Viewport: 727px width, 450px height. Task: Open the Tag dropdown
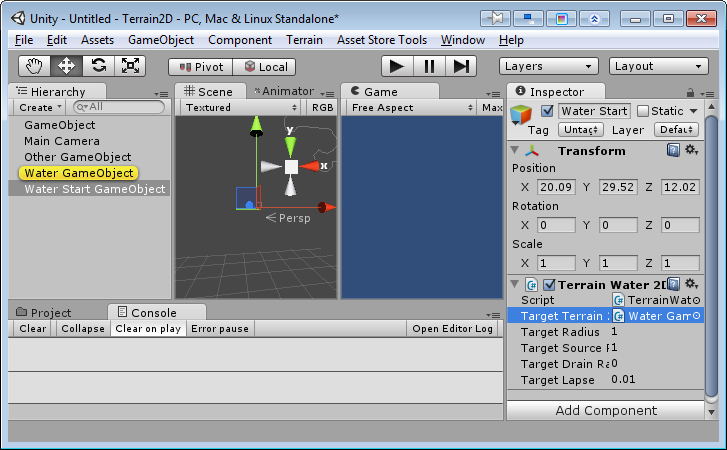pyautogui.click(x=581, y=130)
